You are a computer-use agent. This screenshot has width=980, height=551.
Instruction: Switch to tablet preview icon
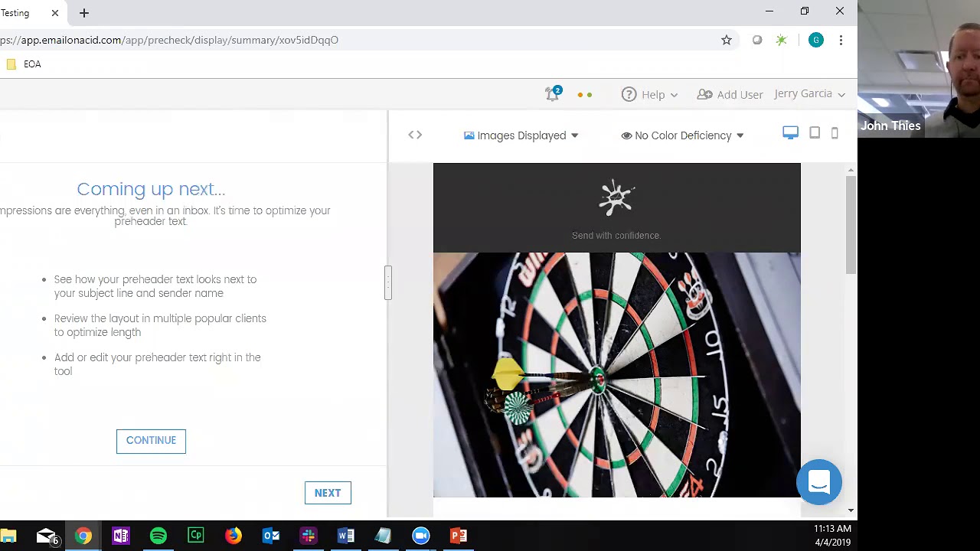[x=815, y=133]
